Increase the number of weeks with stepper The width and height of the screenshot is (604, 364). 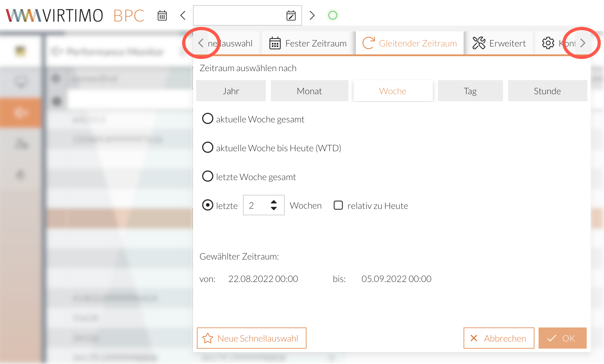[274, 202]
